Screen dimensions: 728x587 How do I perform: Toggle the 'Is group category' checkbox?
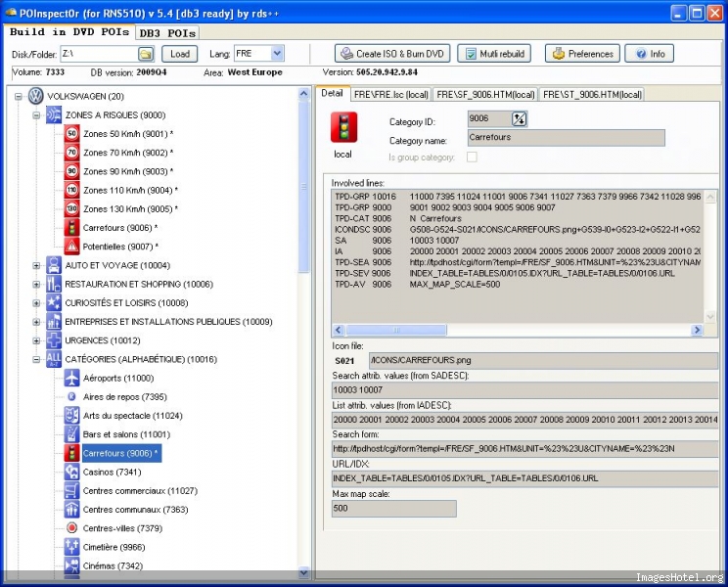[x=473, y=157]
